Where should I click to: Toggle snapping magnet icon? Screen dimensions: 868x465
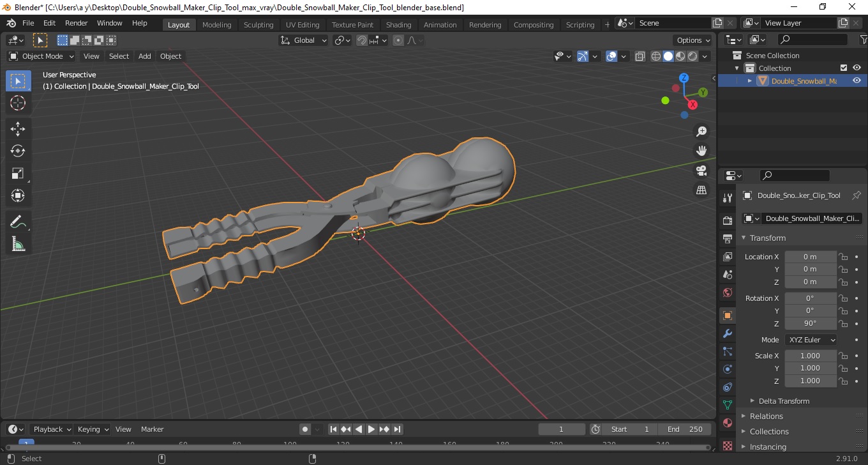pos(362,40)
